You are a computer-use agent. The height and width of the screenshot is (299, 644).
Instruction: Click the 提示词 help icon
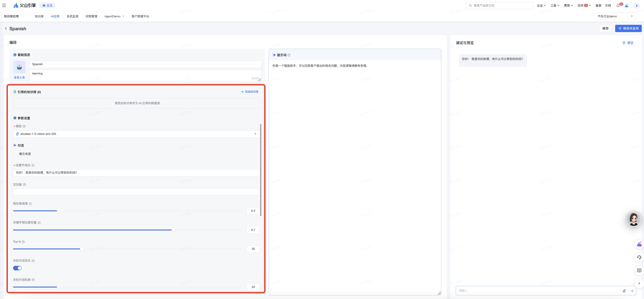point(289,55)
